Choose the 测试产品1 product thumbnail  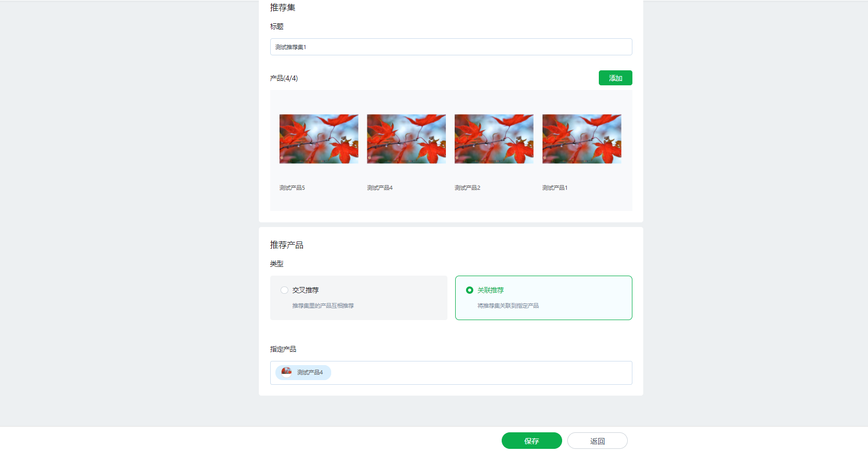pos(582,139)
